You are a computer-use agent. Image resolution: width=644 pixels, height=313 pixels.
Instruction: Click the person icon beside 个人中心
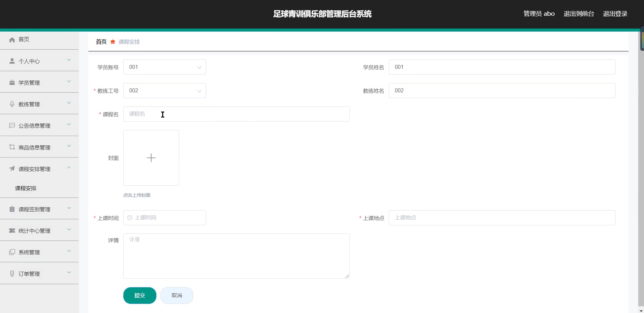point(12,61)
